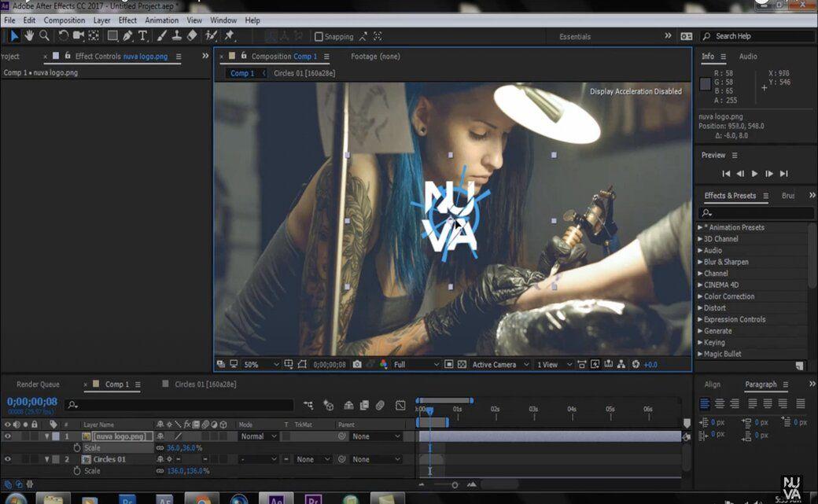Image resolution: width=818 pixels, height=504 pixels.
Task: Open the Active Camera dropdown
Action: click(500, 364)
